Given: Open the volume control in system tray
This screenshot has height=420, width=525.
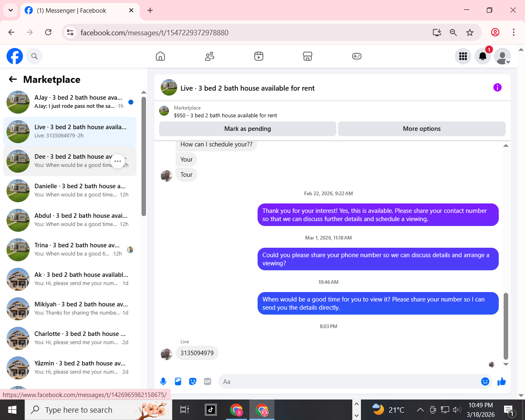Looking at the screenshot, I should pos(457,409).
